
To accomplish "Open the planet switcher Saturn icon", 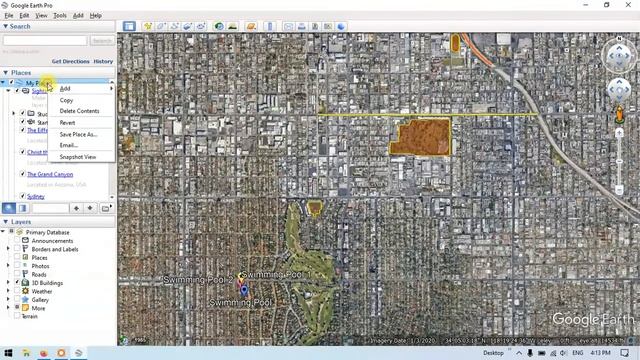I will tap(251, 27).
